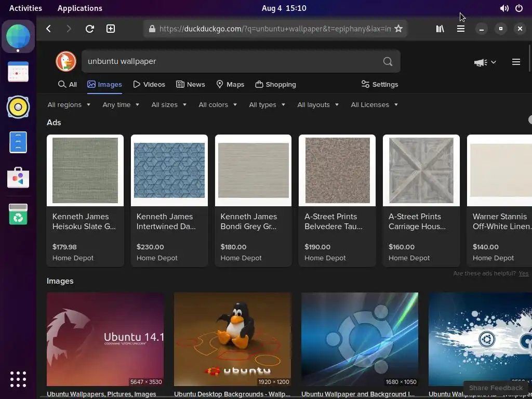Open the Applications menu
Screen dimensions: 532x399
tap(79, 8)
